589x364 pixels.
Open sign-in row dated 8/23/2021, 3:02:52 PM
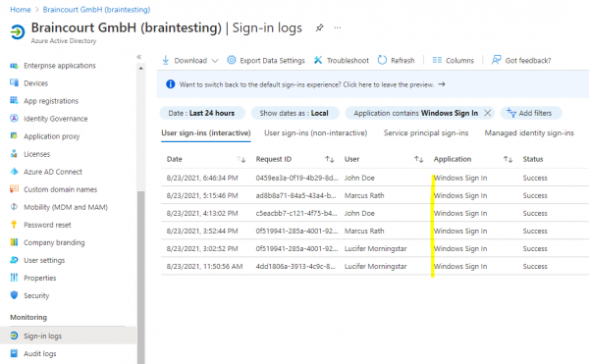(x=375, y=248)
